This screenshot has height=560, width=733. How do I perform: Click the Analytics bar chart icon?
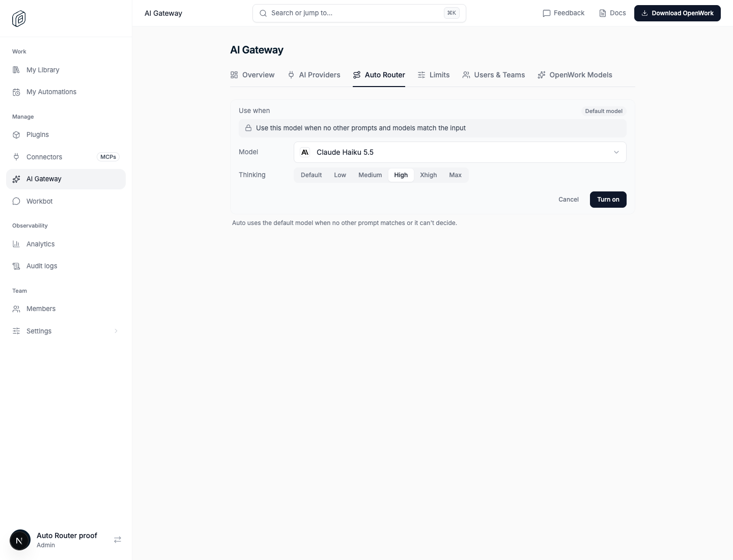16,244
